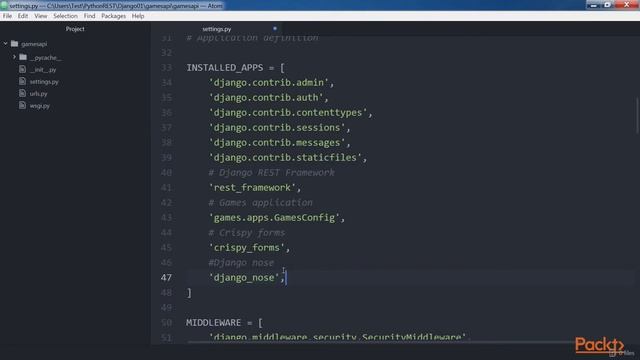
Task: Switch to the settings.py editor tab
Action: tap(217, 29)
